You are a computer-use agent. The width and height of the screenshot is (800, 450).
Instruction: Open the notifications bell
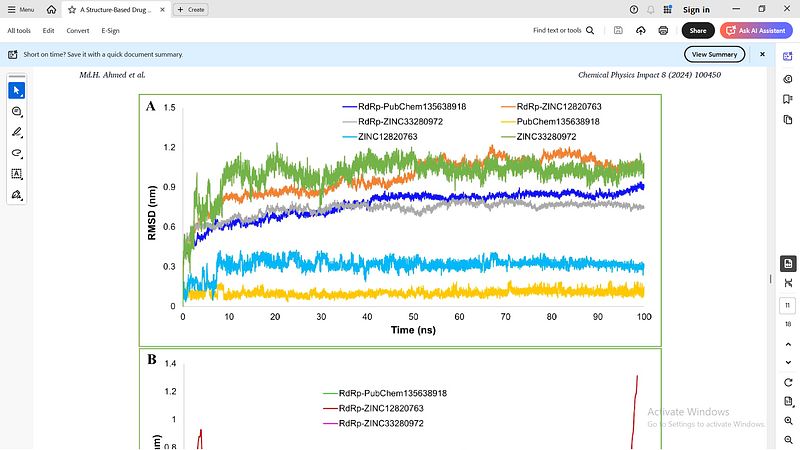[652, 9]
